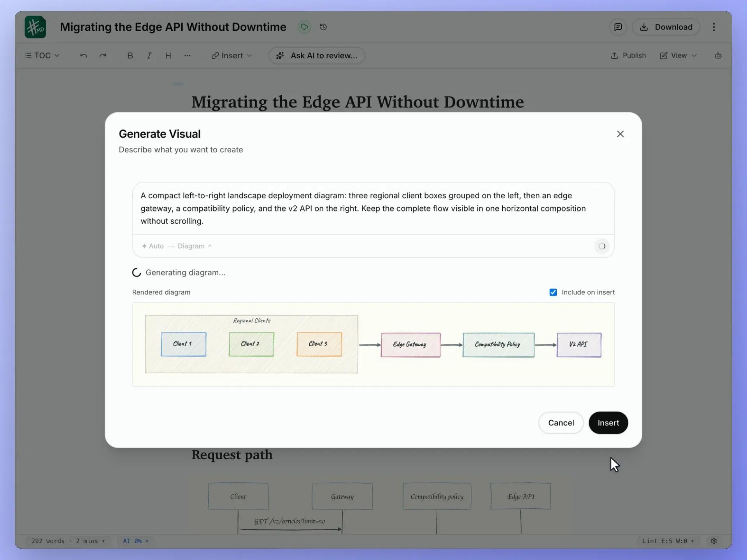Screen dimensions: 747x560
Task: Click the Compatibility Policy box in preview
Action: coord(498,345)
